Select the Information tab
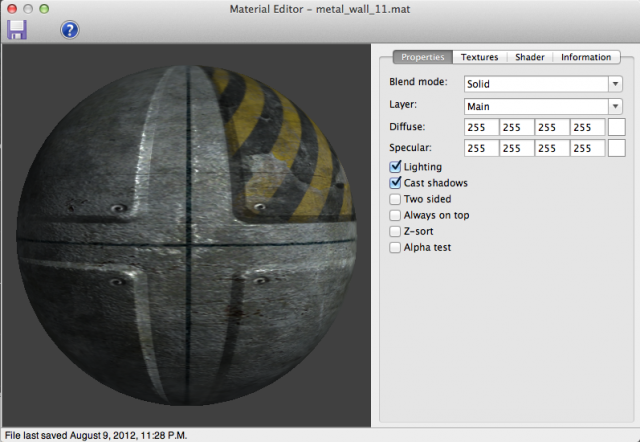Image resolution: width=640 pixels, height=442 pixels. click(585, 57)
